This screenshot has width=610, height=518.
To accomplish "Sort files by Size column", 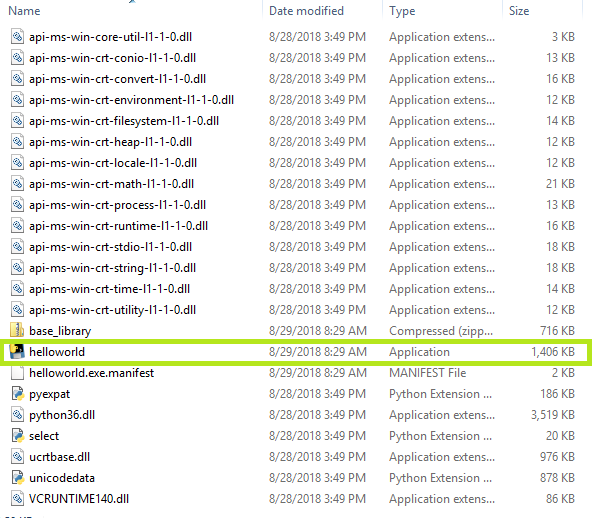I will pos(519,11).
